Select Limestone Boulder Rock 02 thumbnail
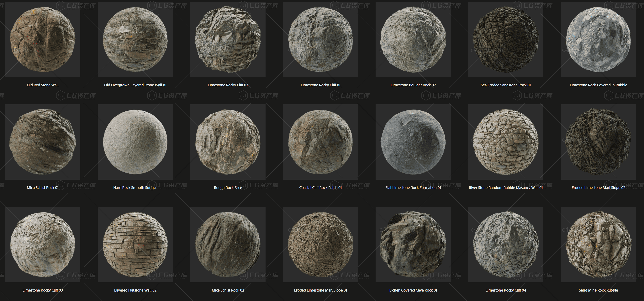Viewport: 644px width, 301px height. point(413,40)
